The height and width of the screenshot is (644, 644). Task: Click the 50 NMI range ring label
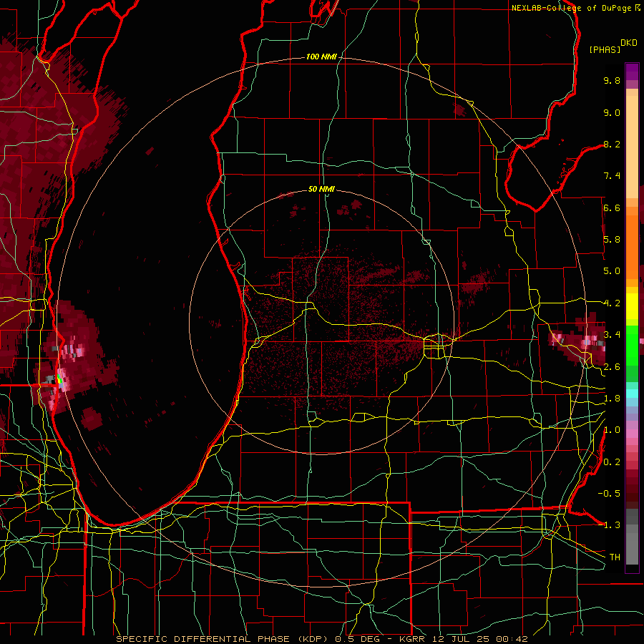321,189
